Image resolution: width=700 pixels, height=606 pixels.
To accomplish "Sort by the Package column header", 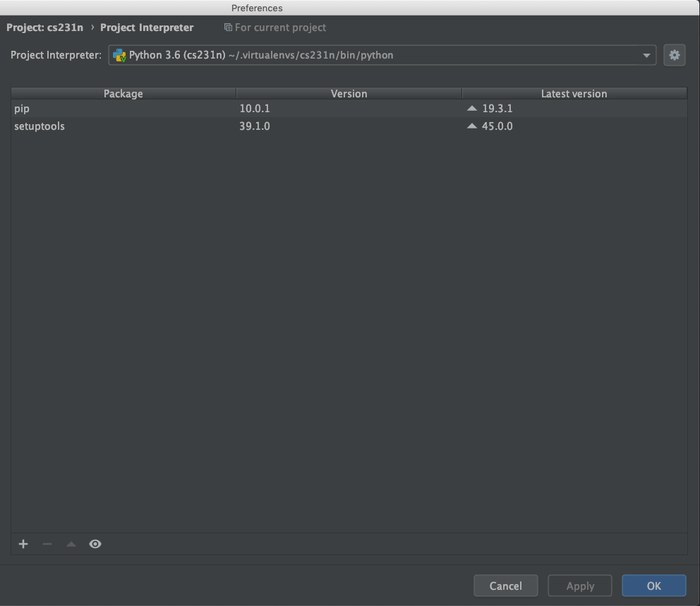I will [123, 93].
